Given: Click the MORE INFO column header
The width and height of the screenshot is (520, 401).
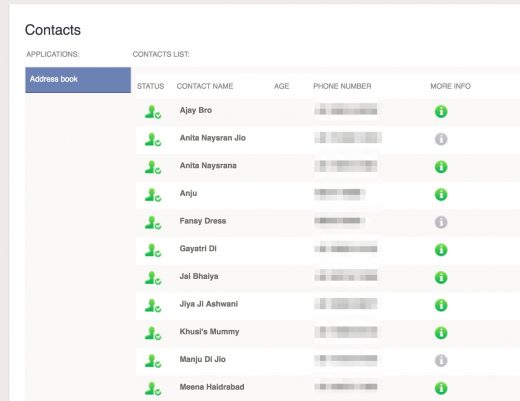Looking at the screenshot, I should (451, 86).
